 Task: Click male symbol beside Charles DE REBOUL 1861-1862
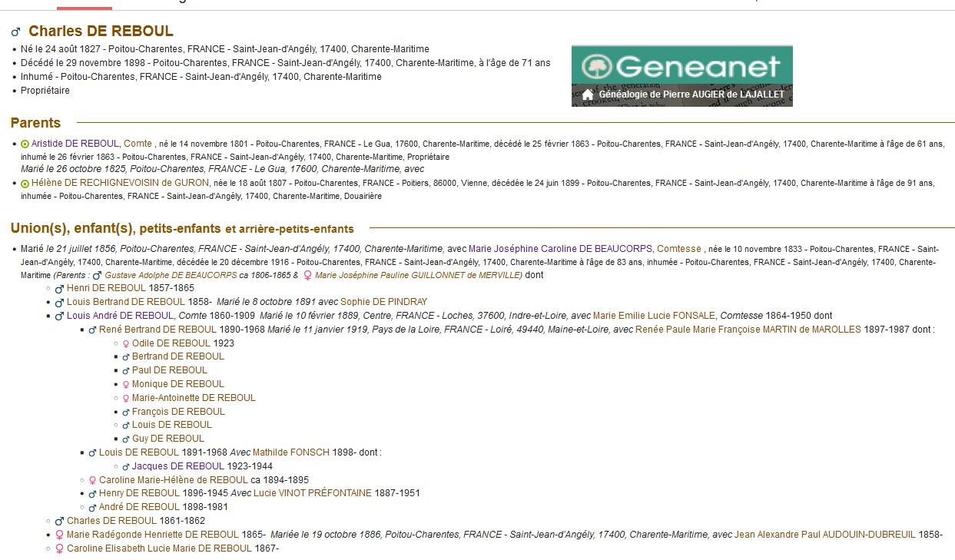pos(60,522)
